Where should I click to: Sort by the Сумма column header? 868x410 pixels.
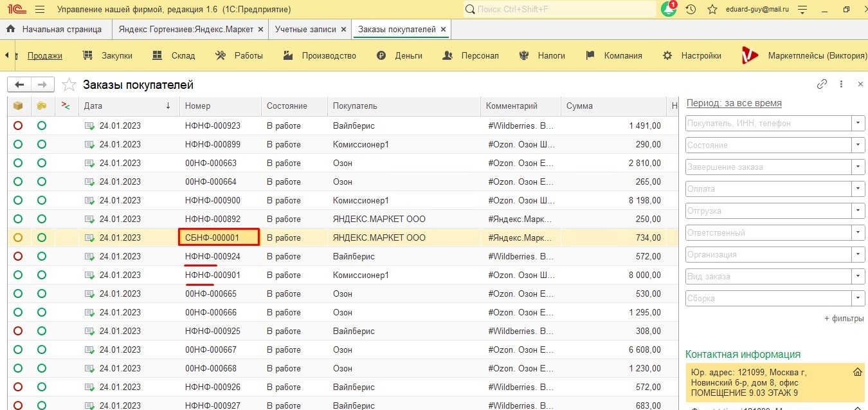pyautogui.click(x=615, y=106)
